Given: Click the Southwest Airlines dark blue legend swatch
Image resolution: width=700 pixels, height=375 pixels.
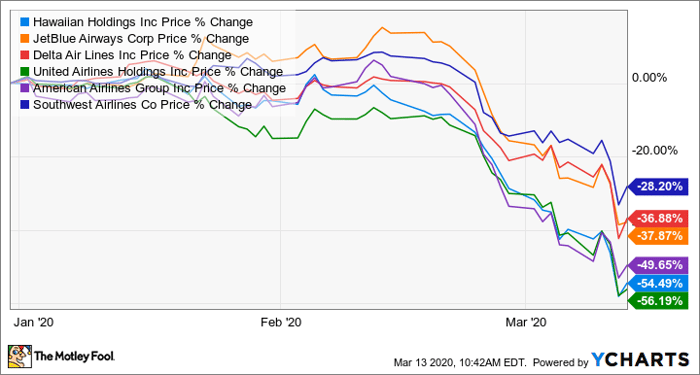Looking at the screenshot, I should click(x=25, y=104).
